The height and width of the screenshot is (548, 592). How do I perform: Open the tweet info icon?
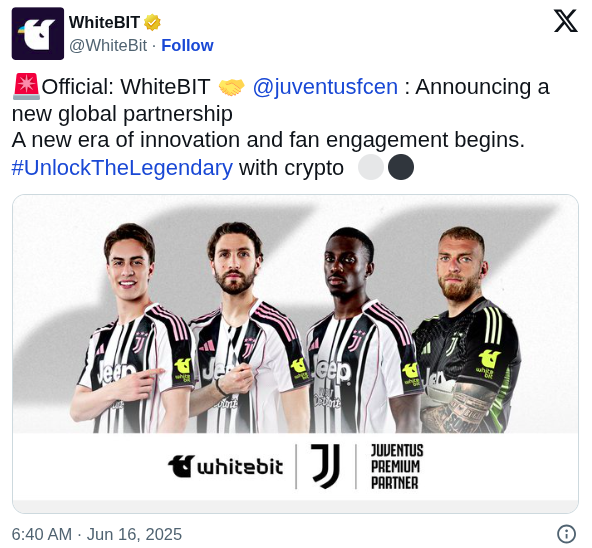(x=566, y=534)
